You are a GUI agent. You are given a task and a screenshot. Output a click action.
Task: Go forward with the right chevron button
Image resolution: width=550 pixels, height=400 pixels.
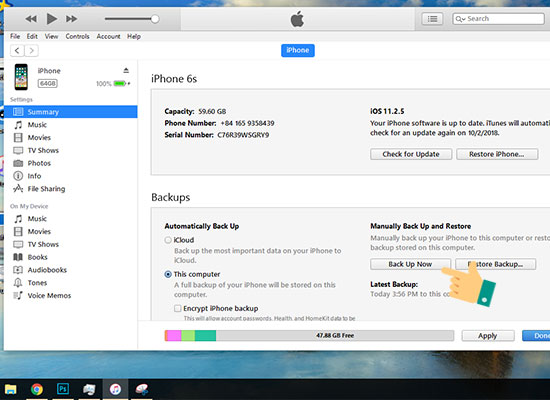click(32, 51)
